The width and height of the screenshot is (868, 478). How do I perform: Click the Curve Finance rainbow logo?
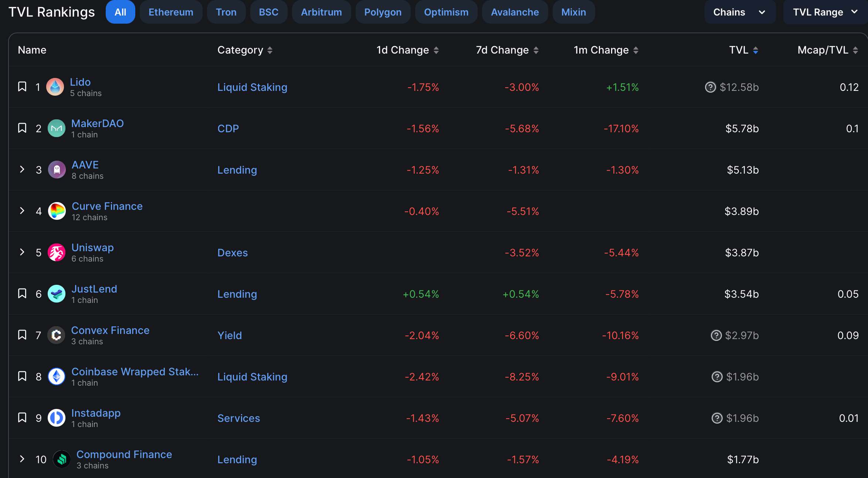click(57, 211)
